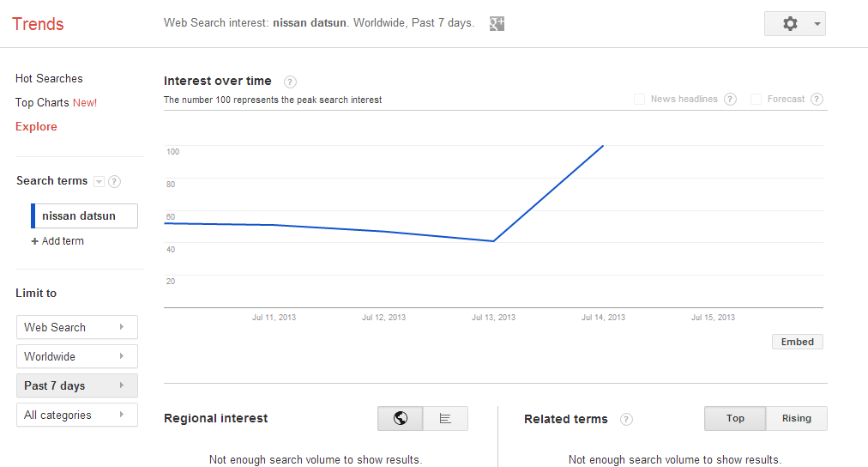Enable the Forecast checkbox
The image size is (868, 467).
tap(756, 100)
